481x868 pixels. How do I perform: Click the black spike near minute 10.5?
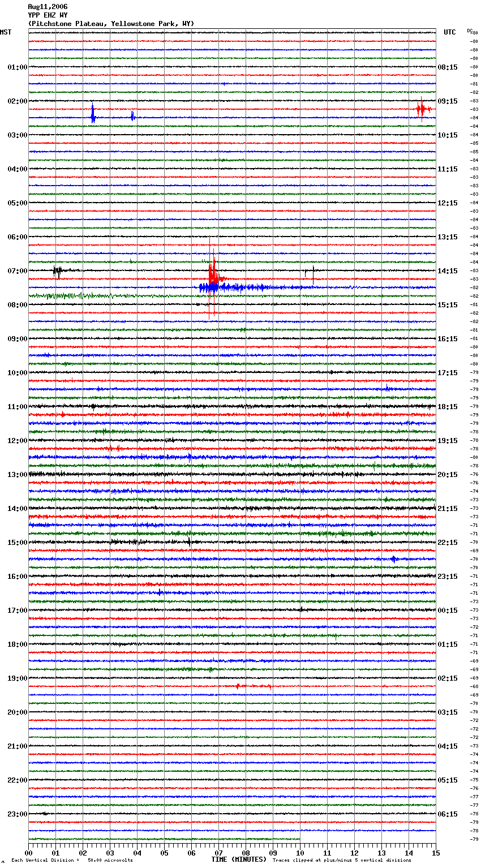click(313, 274)
